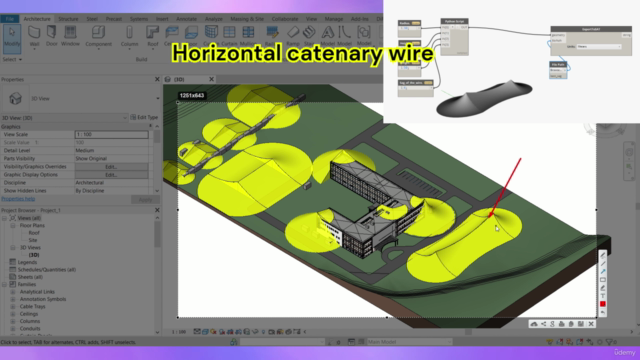This screenshot has height=360, width=640.
Task: Open the Column dropdown arrow
Action: click(129, 49)
